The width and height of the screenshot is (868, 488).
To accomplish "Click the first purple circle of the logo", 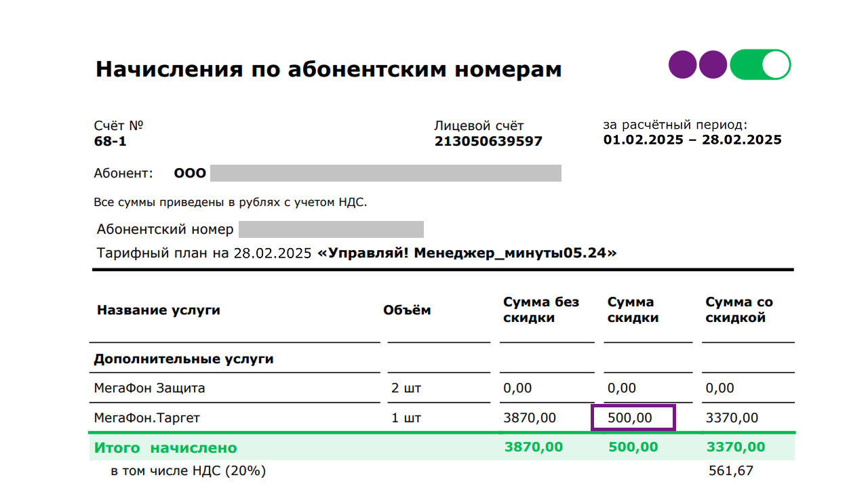I will click(683, 64).
